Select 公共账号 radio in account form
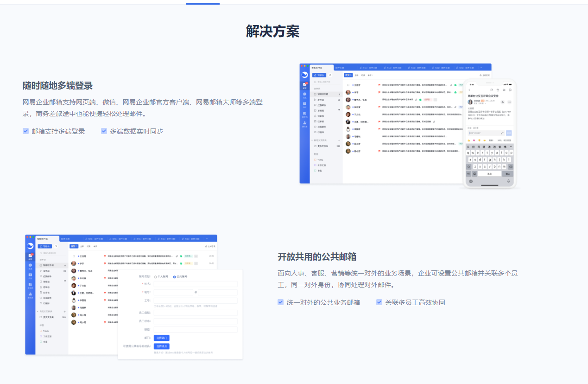This screenshot has width=588, height=384. pos(175,277)
